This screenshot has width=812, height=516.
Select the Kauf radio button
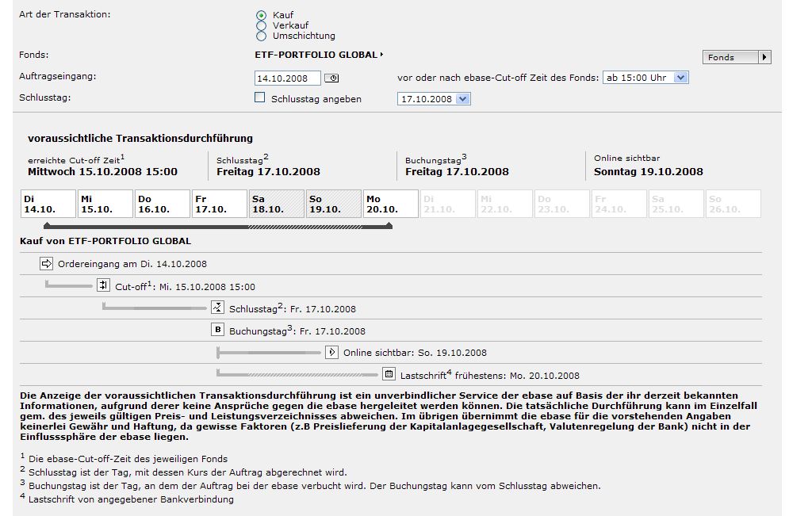click(261, 15)
